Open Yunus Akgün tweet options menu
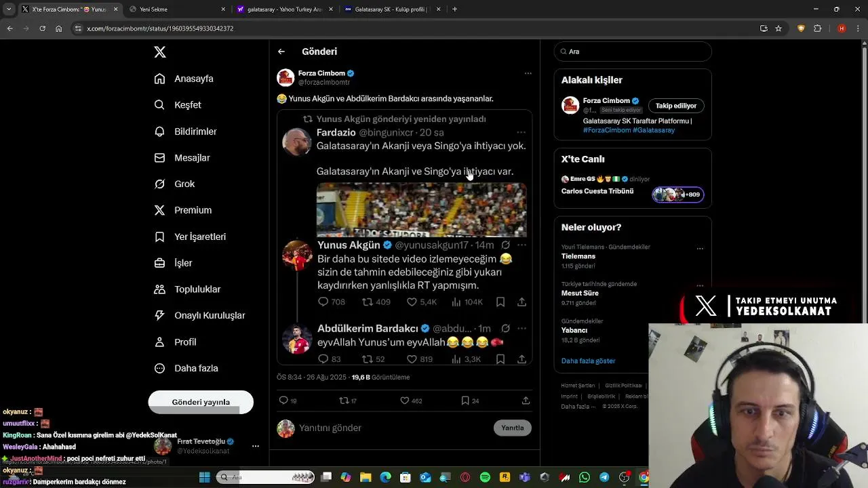868x488 pixels. [x=521, y=245]
